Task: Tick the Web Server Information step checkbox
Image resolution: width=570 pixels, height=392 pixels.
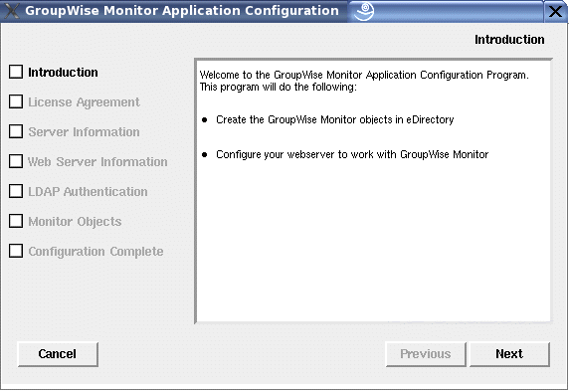Action: (16, 161)
